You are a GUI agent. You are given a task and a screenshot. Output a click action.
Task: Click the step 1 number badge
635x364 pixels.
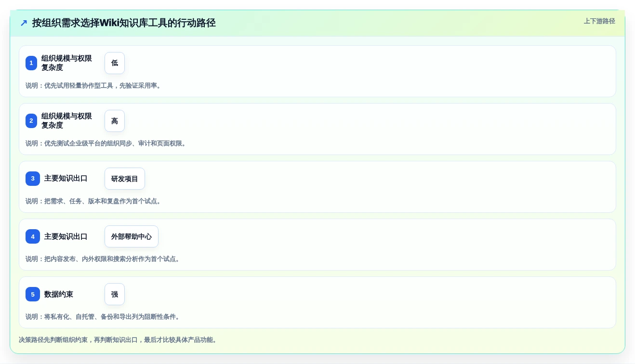point(31,63)
